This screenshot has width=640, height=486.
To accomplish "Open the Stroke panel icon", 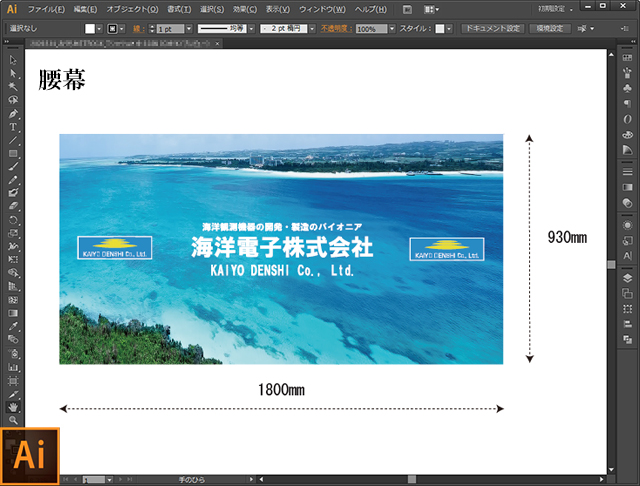I will [627, 172].
